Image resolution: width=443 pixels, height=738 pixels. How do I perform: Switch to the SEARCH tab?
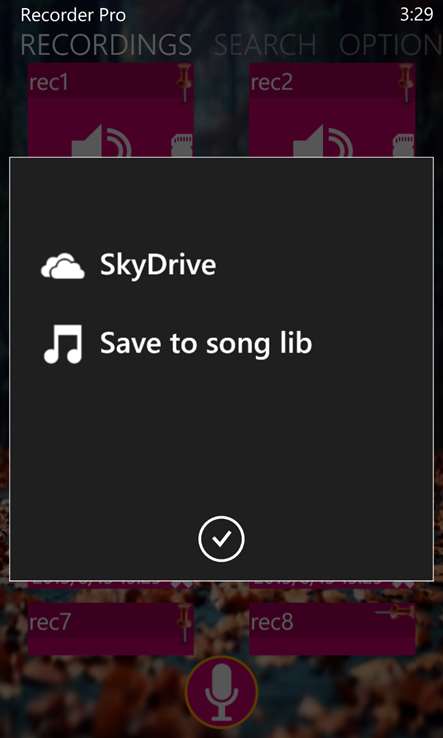pyautogui.click(x=265, y=45)
